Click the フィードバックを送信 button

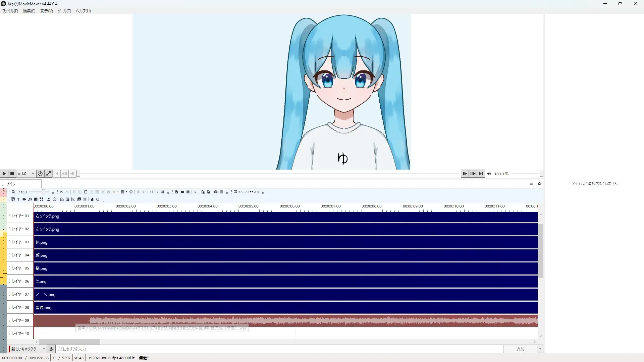click(x=247, y=192)
